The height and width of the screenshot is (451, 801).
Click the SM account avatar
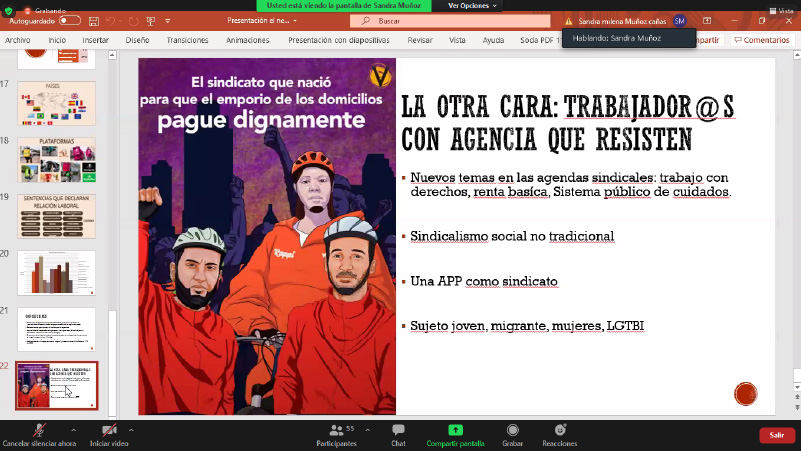coord(679,21)
